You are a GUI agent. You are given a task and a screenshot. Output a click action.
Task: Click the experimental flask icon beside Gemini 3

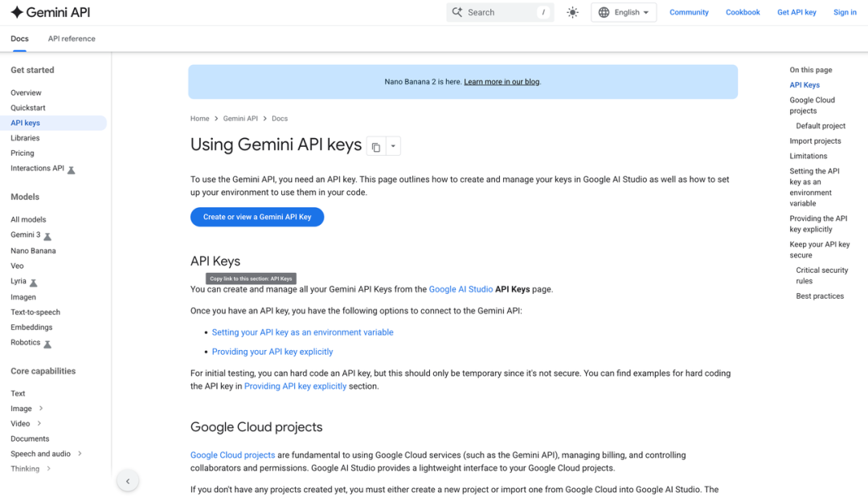[47, 236]
